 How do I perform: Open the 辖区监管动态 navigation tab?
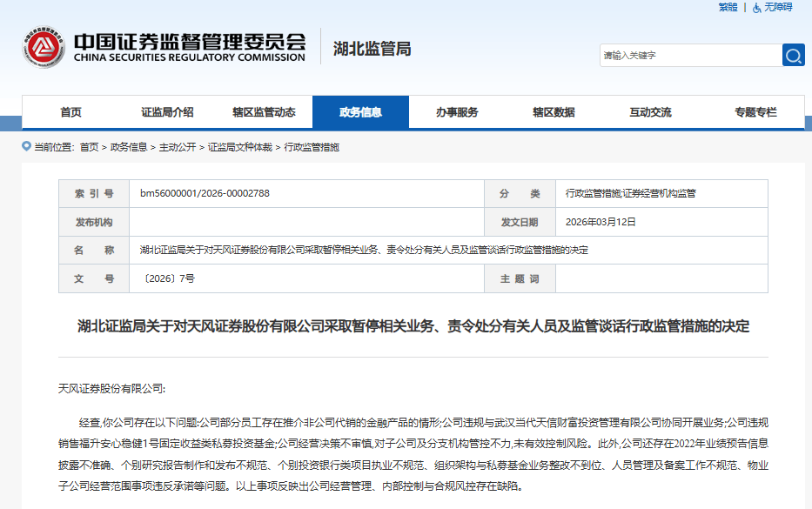point(264,112)
